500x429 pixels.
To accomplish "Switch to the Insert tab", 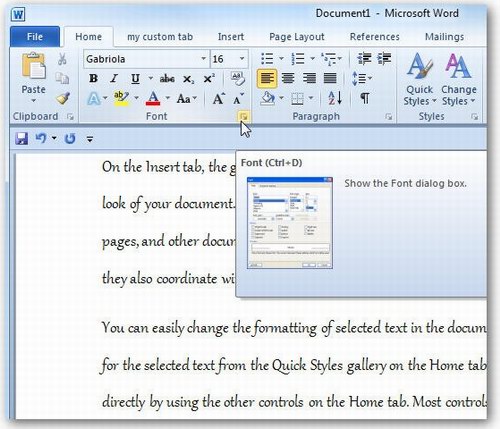I will [231, 37].
